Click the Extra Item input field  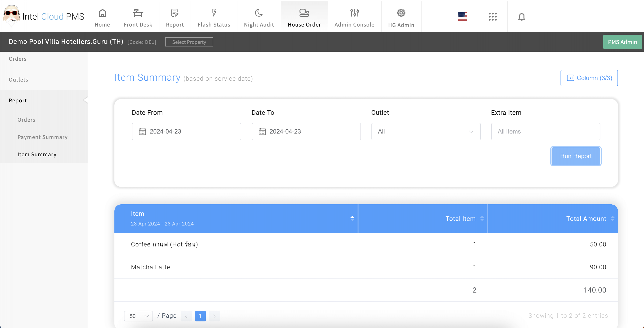(x=545, y=131)
